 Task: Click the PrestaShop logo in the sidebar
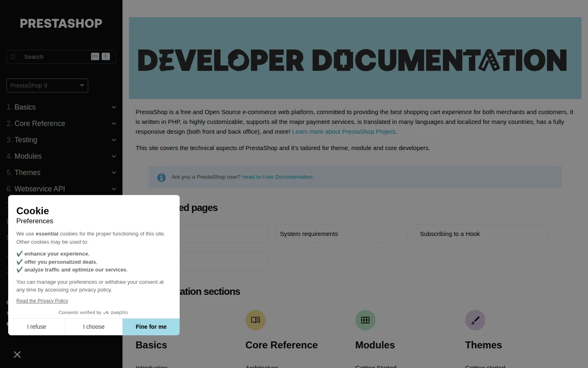[x=61, y=24]
